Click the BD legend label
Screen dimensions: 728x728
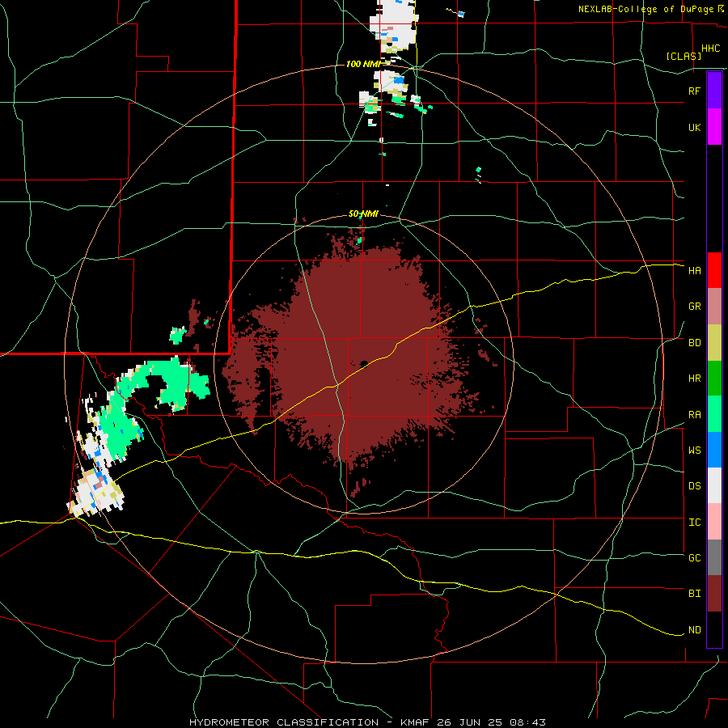[694, 343]
